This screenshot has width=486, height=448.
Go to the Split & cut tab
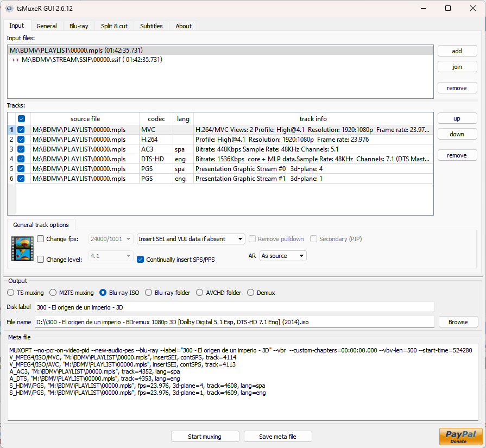114,26
